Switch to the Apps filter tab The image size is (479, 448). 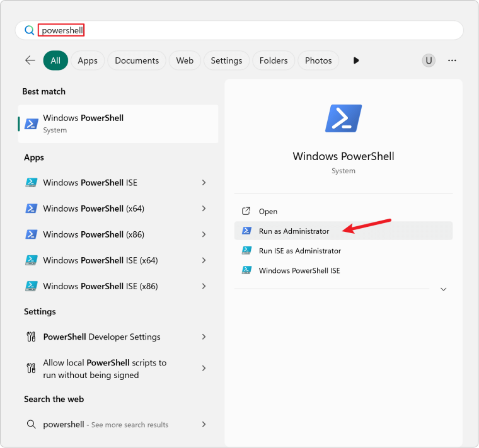tap(88, 60)
